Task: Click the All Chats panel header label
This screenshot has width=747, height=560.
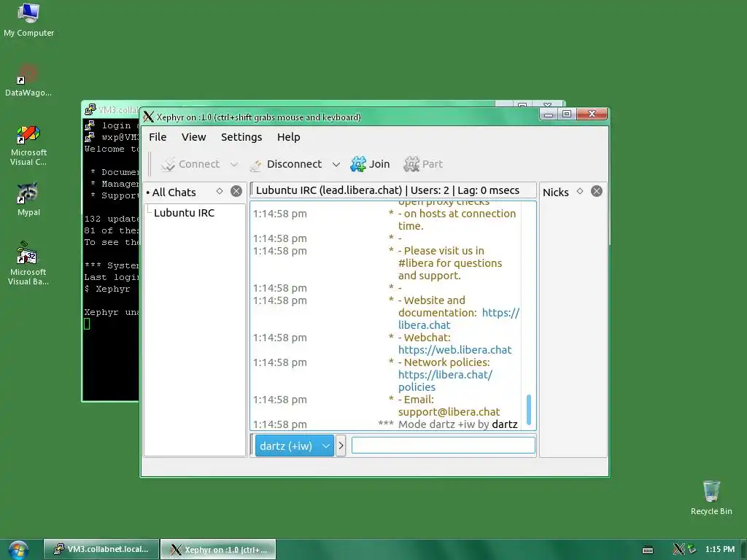Action: (x=174, y=192)
